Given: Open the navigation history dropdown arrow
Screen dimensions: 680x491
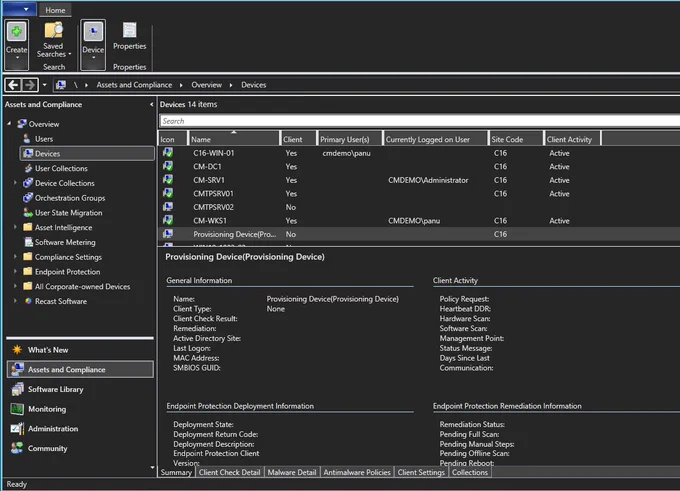Looking at the screenshot, I should [x=44, y=85].
